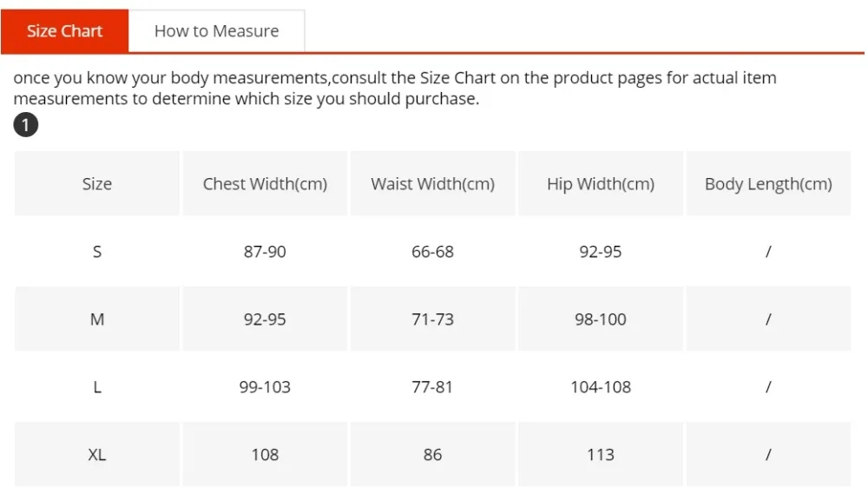
Task: Select the S size row label
Action: 97,252
